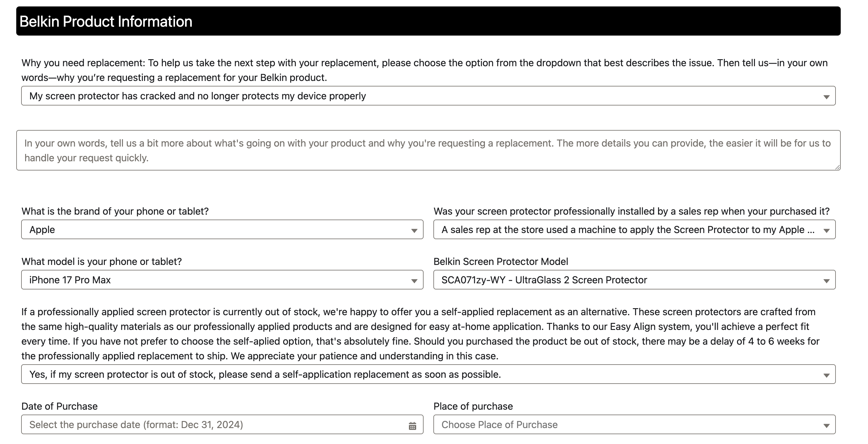Click the Date of Purchase input field

222,424
